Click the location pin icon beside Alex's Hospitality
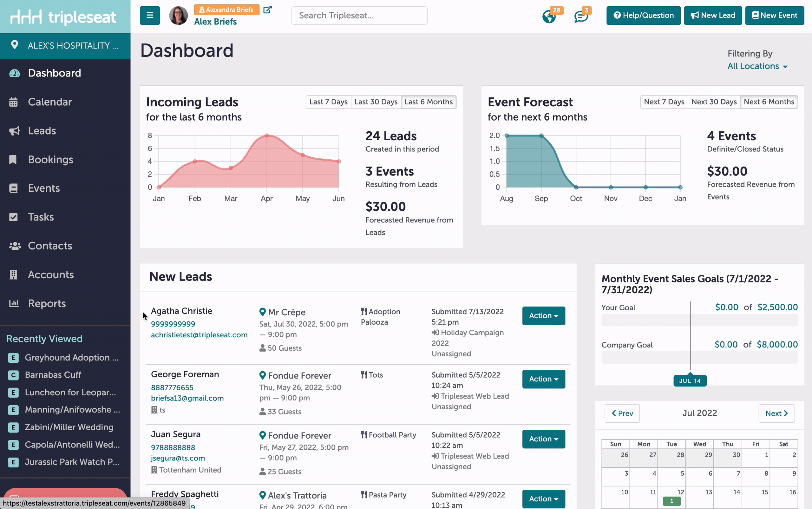Viewport: 812px width, 509px height. (x=15, y=45)
